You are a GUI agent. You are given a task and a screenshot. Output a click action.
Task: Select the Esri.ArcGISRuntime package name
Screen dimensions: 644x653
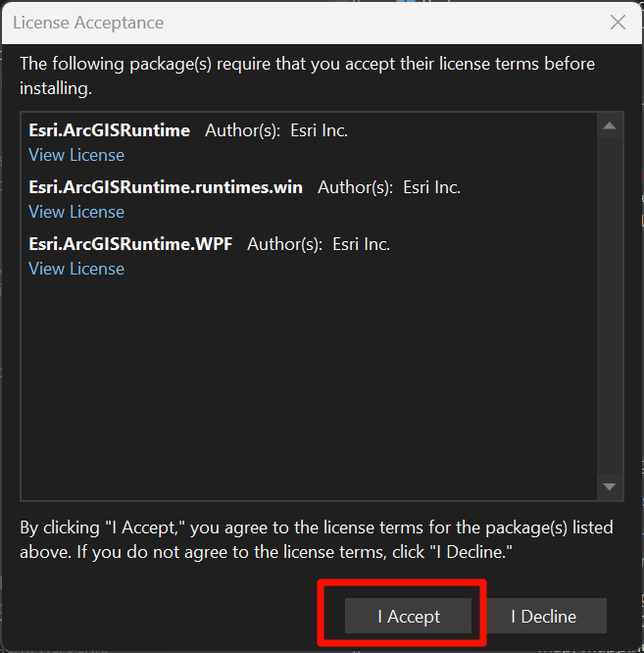[110, 130]
